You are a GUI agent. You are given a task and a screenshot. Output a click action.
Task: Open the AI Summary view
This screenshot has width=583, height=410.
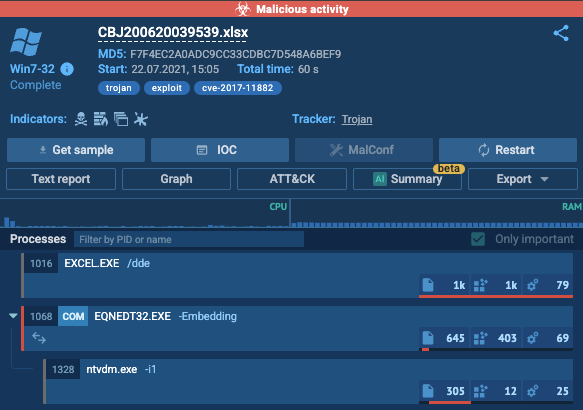click(x=407, y=179)
